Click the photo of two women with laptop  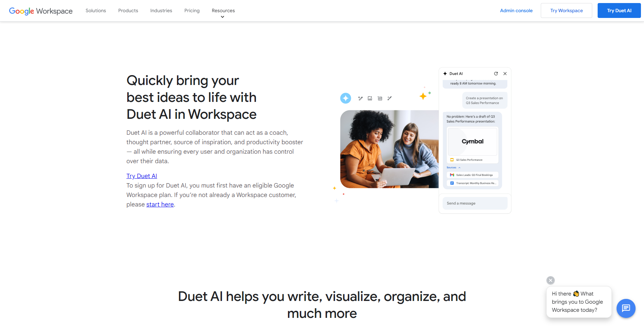[x=389, y=149]
